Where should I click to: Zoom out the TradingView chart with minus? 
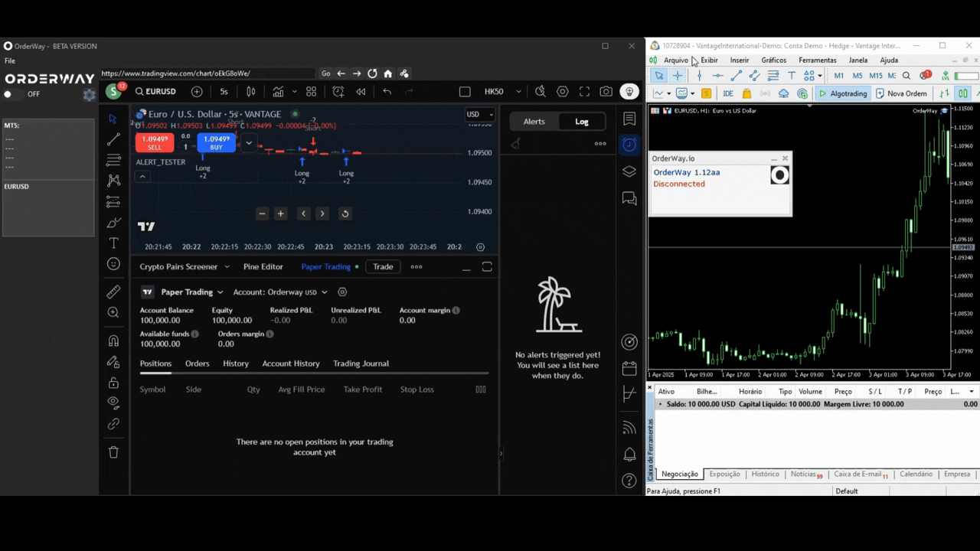click(x=263, y=214)
